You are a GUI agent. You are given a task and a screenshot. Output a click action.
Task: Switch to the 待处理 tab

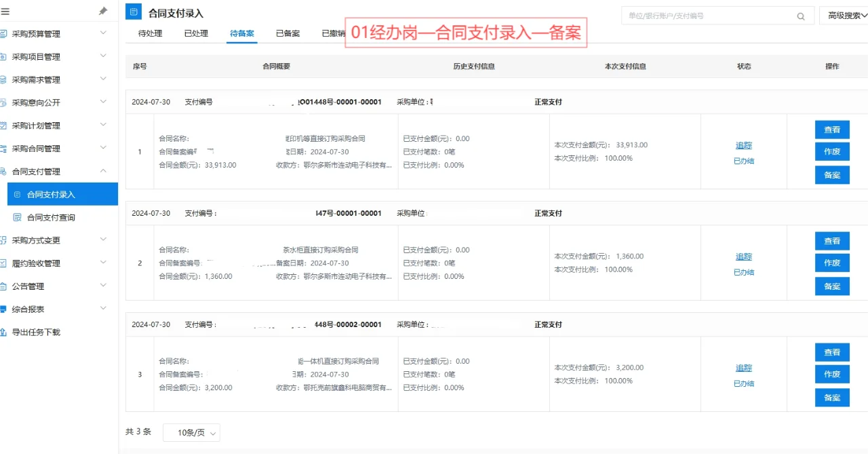pyautogui.click(x=150, y=33)
